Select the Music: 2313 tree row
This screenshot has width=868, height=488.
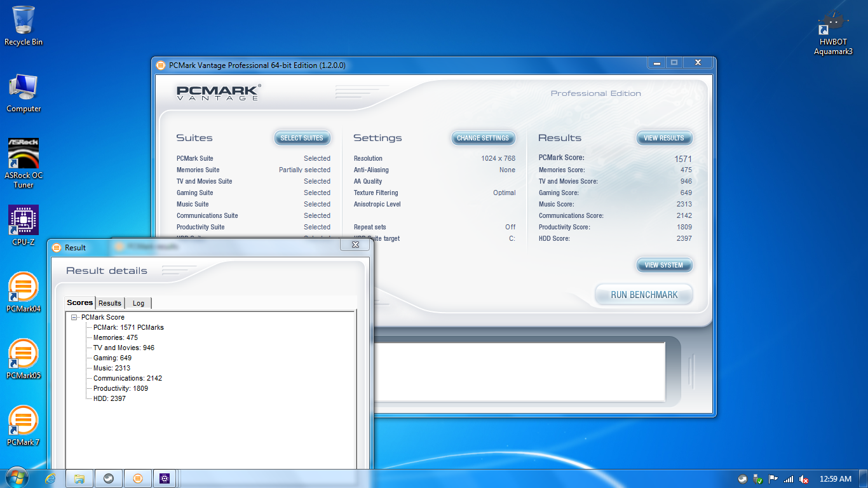(x=112, y=368)
